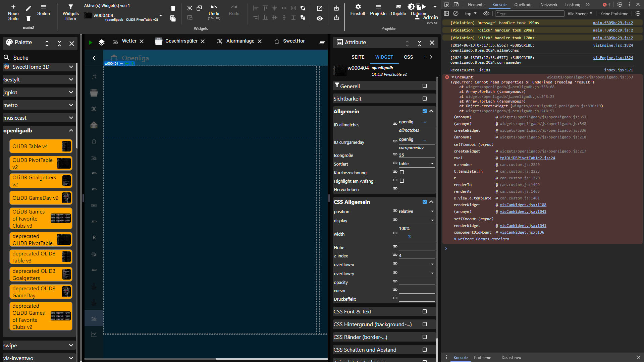
Task: Open the position relative dropdown
Action: [416, 212]
